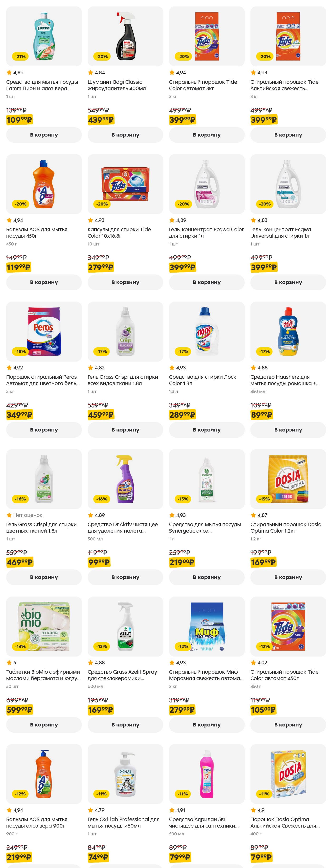Click the star icon of Grass Azelit Spray rating
This screenshot has height=868, width=333.
coord(90,662)
